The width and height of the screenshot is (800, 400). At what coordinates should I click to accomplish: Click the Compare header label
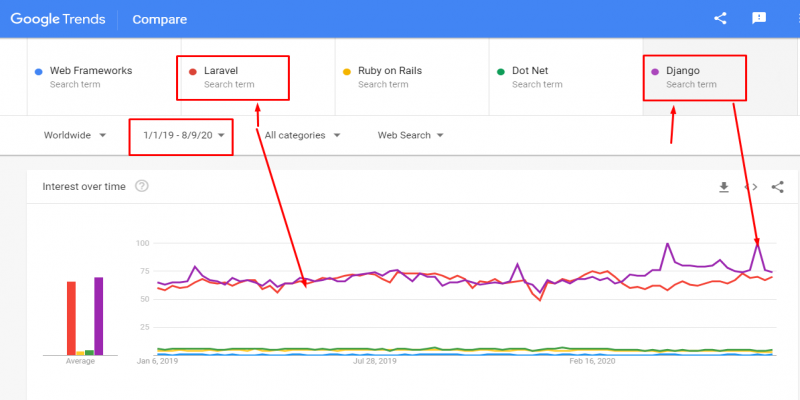click(160, 19)
